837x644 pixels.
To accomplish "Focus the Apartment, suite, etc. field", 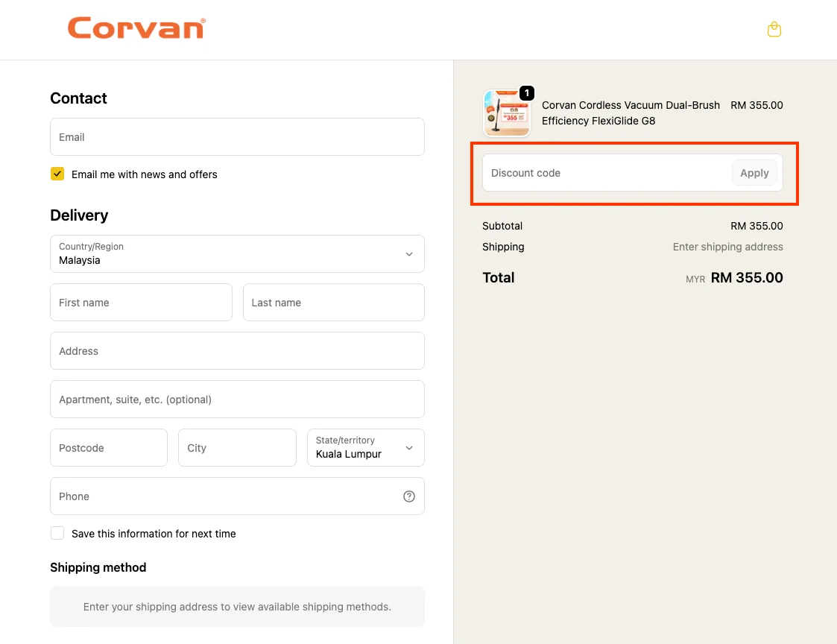I will tap(237, 399).
